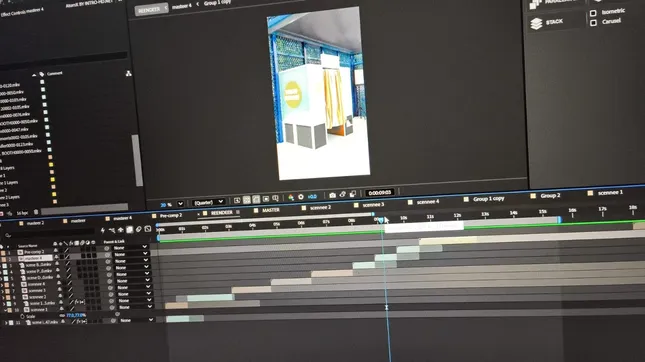Click the current time 0:00:09:03 display
Image resolution: width=645 pixels, height=362 pixels.
click(380, 193)
